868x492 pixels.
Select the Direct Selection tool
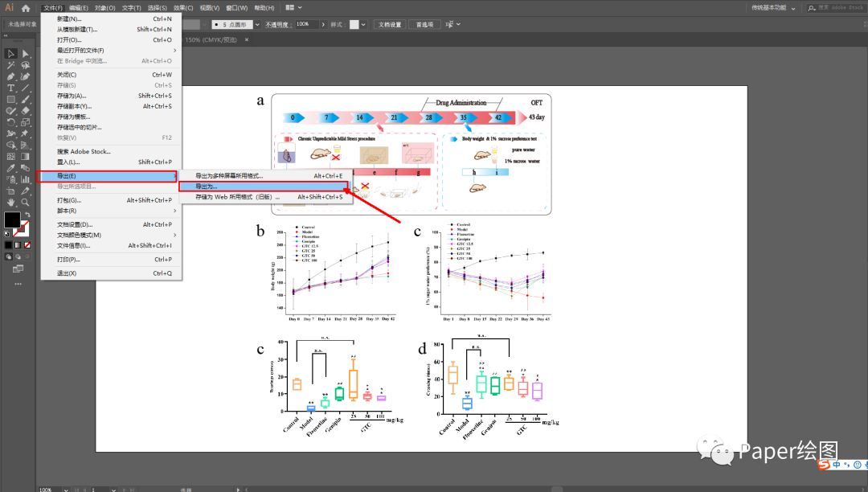pos(26,53)
